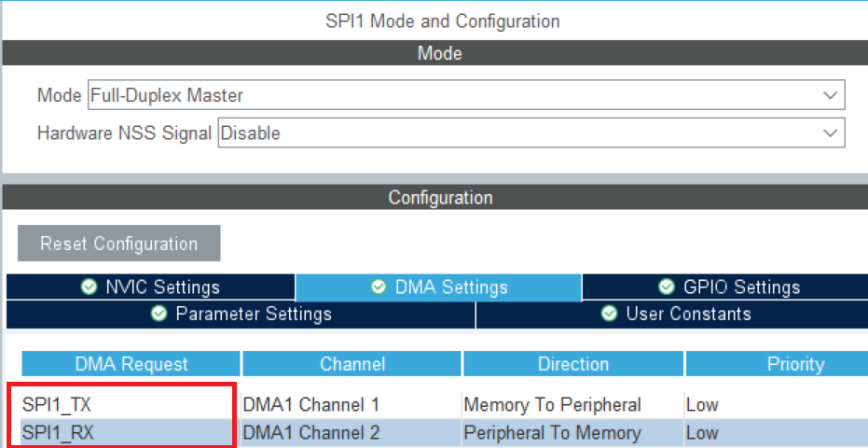
Task: Click the DMA Request column header
Action: coord(131,364)
